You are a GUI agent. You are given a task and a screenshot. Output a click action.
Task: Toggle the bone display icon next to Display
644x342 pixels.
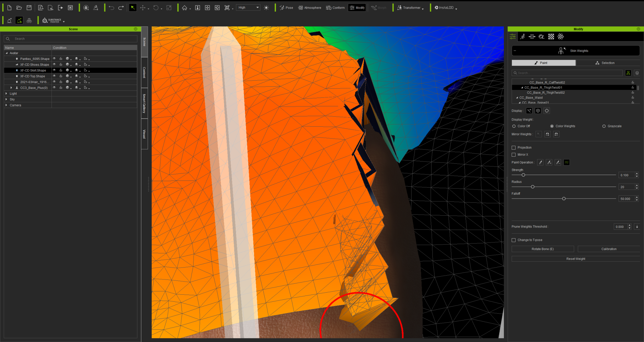529,111
